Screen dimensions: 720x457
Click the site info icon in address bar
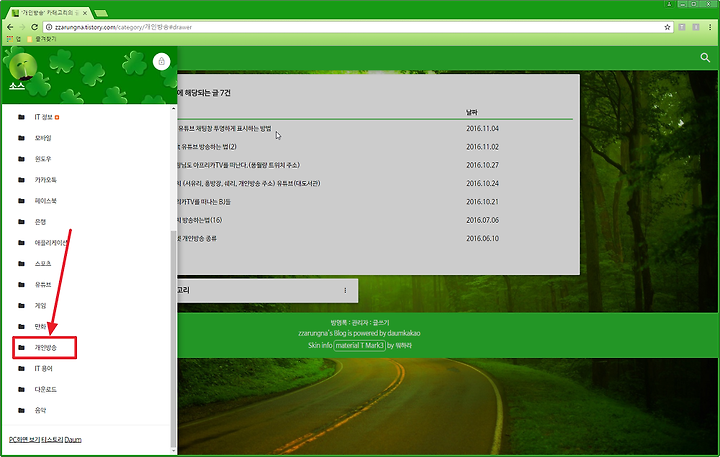click(49, 27)
